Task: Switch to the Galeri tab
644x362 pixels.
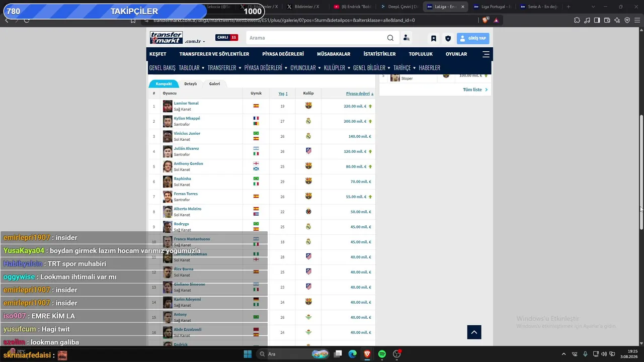Action: tap(215, 84)
